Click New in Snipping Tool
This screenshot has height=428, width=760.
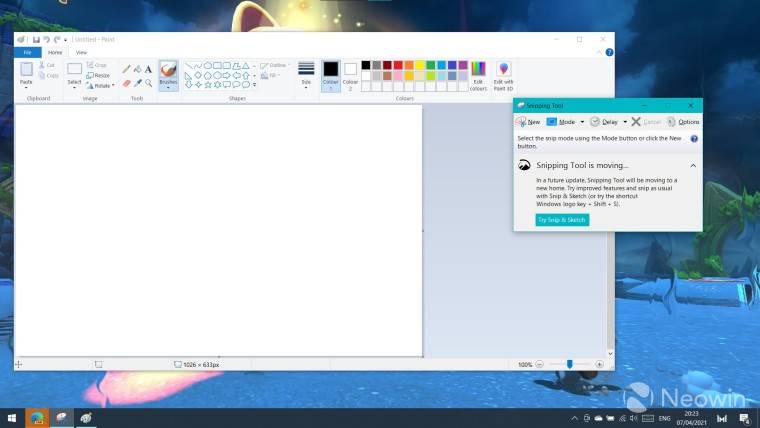pyautogui.click(x=528, y=122)
